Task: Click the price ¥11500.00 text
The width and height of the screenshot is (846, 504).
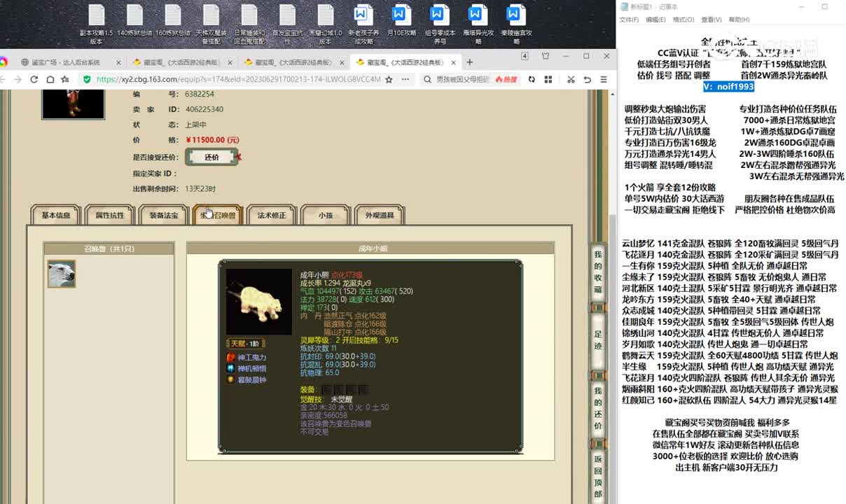Action: click(x=213, y=140)
